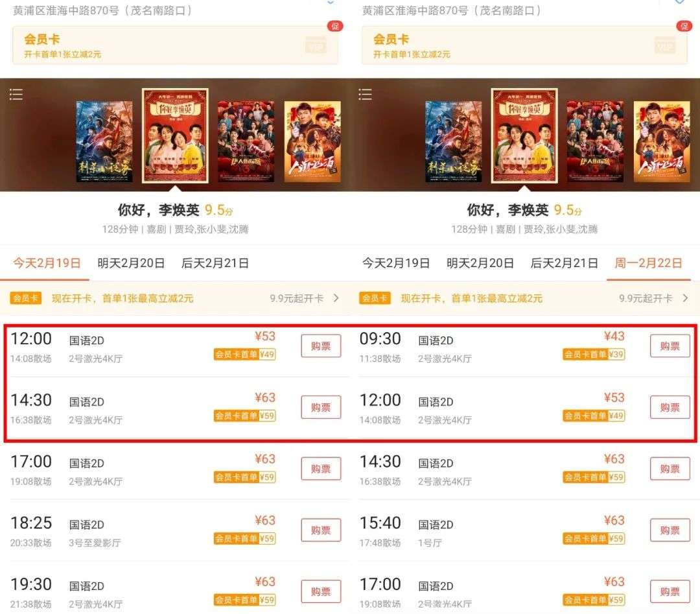Tap the VIP card icon in left member card banner
Screen dimensions: 700x614
pyautogui.click(x=316, y=45)
